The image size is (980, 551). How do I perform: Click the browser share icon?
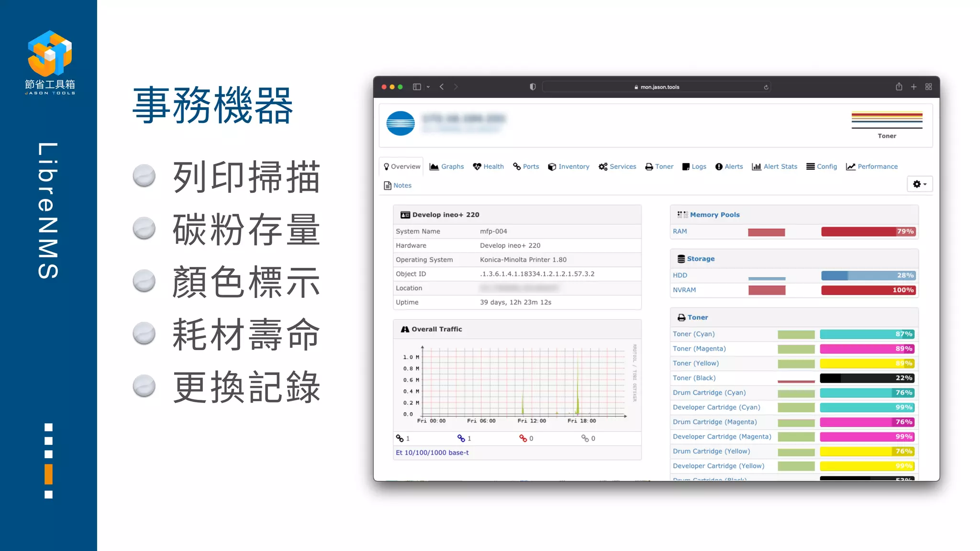click(899, 87)
